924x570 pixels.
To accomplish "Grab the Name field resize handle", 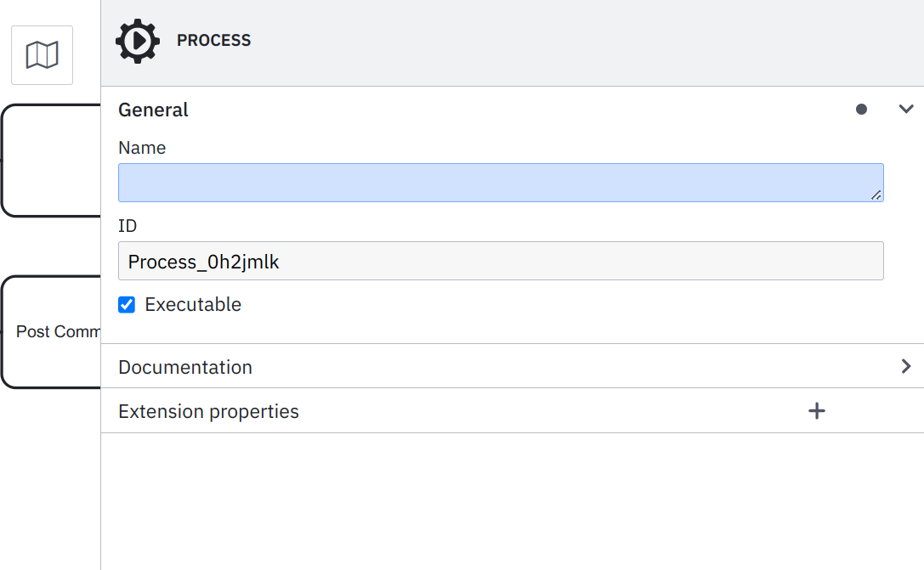I will [876, 195].
